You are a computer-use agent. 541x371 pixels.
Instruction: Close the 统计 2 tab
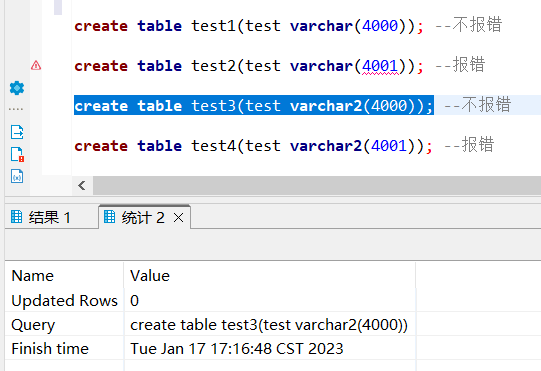point(178,218)
